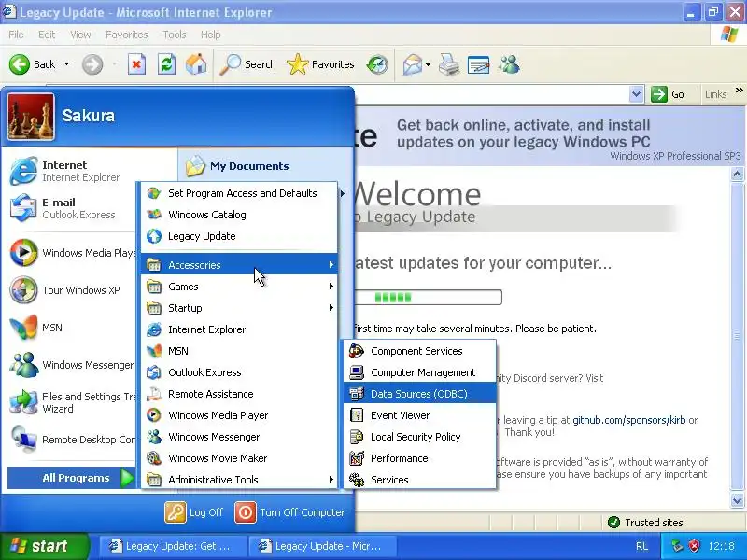Launch Legacy Update from All Programs

[x=239, y=236]
